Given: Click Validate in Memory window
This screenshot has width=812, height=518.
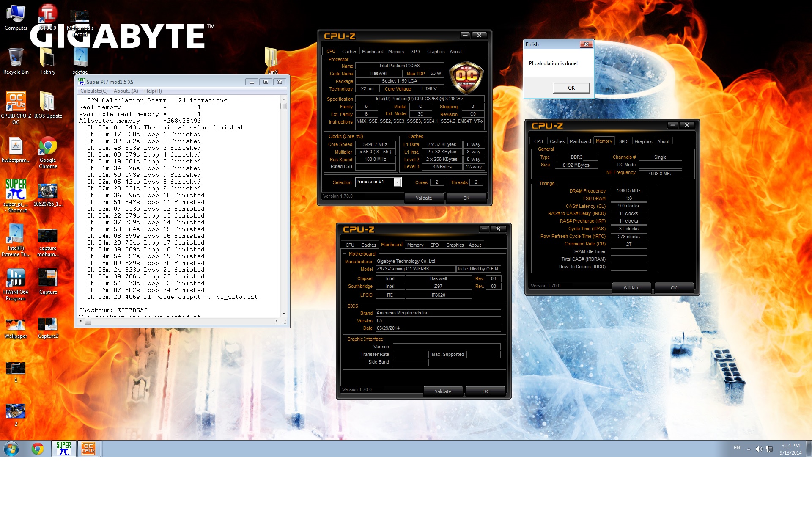Looking at the screenshot, I should point(631,288).
